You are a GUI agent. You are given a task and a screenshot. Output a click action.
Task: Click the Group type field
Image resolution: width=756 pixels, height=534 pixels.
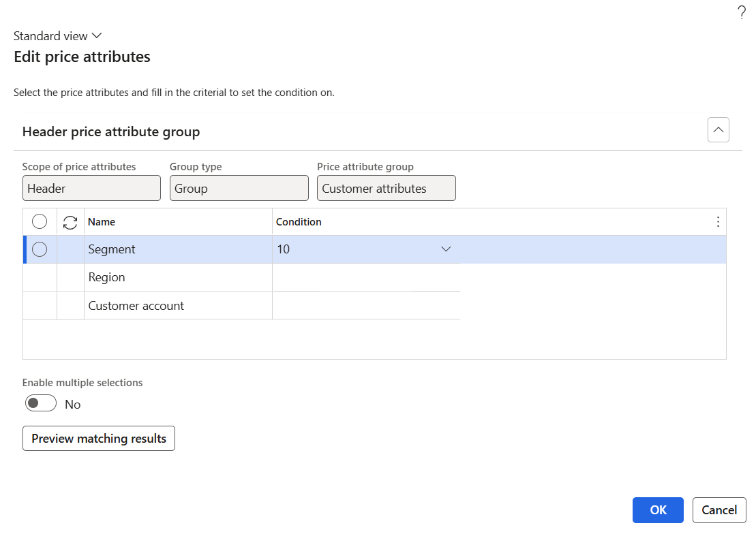239,188
